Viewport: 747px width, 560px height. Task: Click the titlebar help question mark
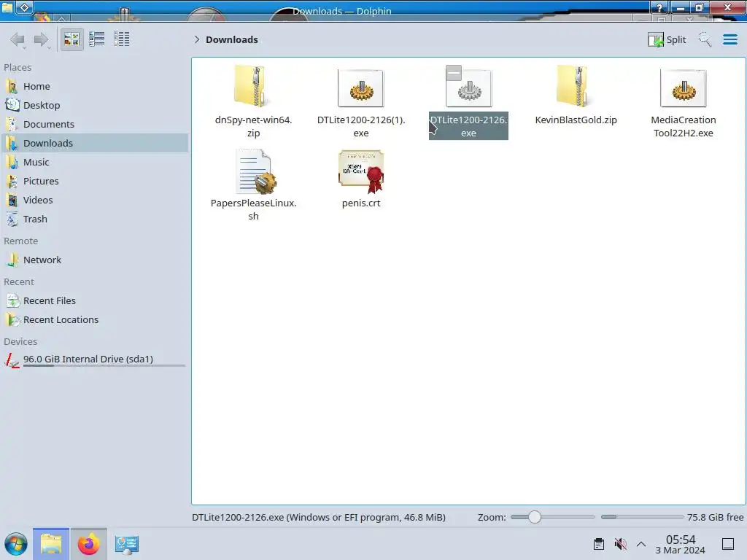click(659, 7)
